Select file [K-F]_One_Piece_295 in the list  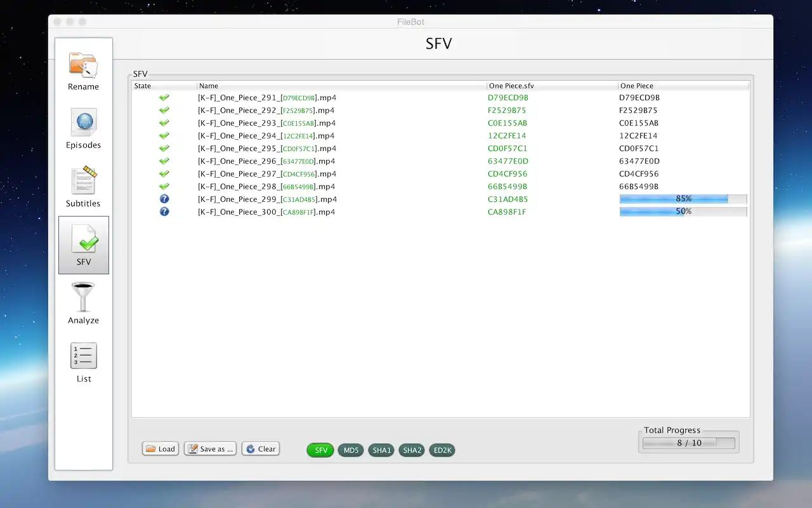click(267, 149)
